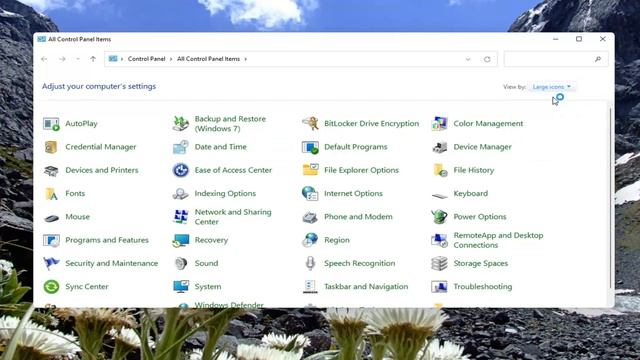Image resolution: width=640 pixels, height=360 pixels.
Task: Click the Sound speaker icon
Action: 180,264
